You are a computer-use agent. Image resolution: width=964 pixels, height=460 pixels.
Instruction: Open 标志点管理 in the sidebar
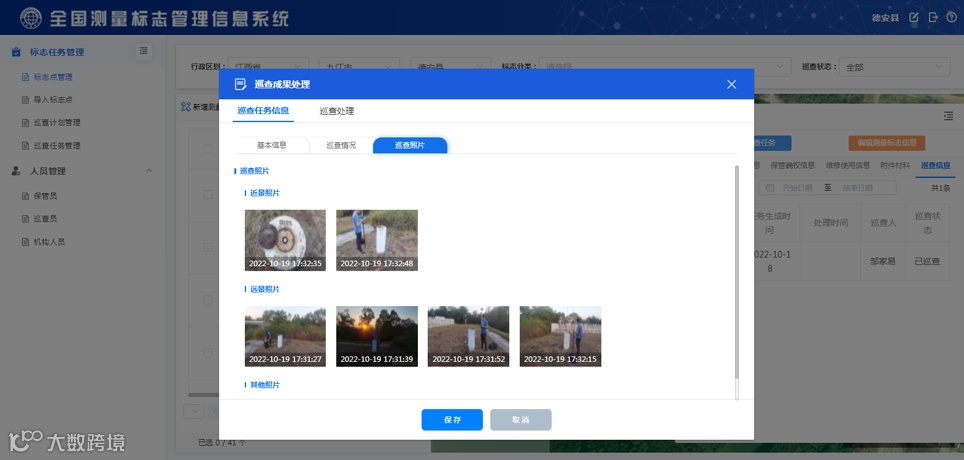point(53,77)
